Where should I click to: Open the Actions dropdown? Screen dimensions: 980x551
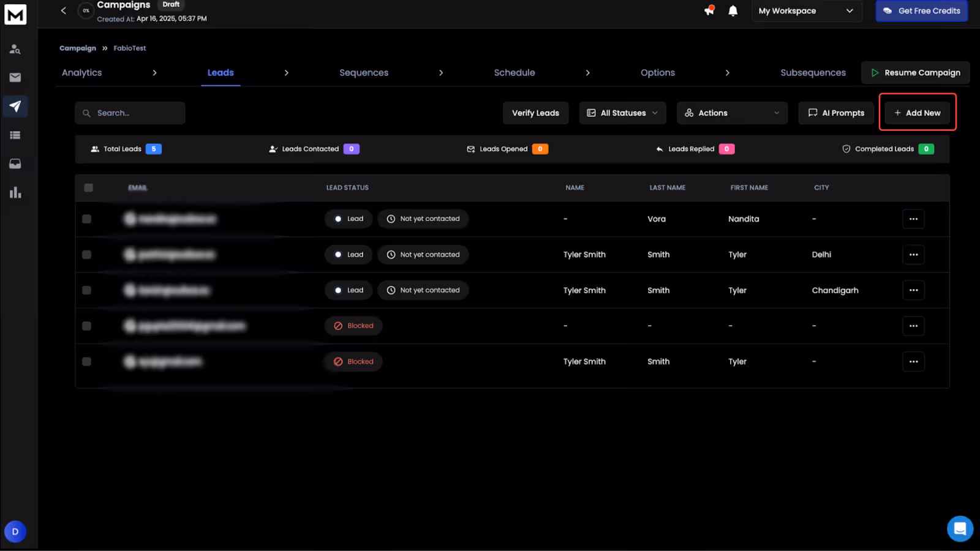coord(731,113)
